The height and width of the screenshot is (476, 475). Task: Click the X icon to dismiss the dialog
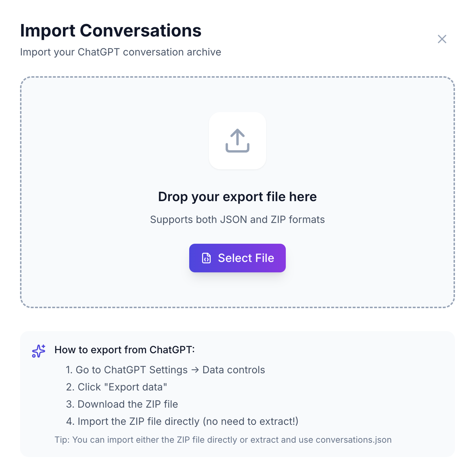(x=442, y=39)
